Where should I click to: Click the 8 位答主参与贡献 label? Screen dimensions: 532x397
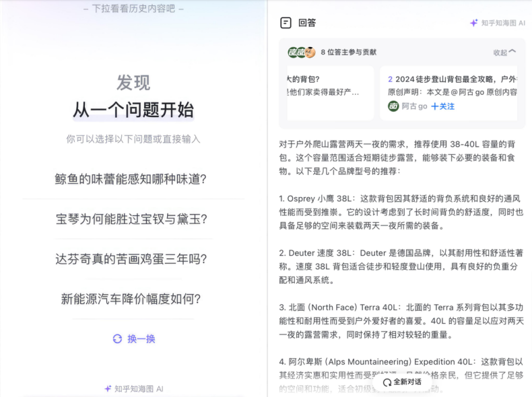(x=348, y=52)
